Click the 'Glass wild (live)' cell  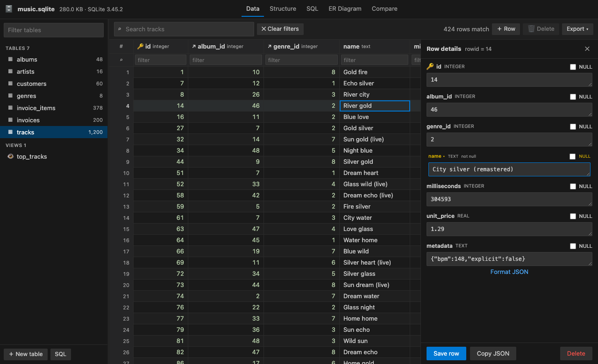(375, 184)
